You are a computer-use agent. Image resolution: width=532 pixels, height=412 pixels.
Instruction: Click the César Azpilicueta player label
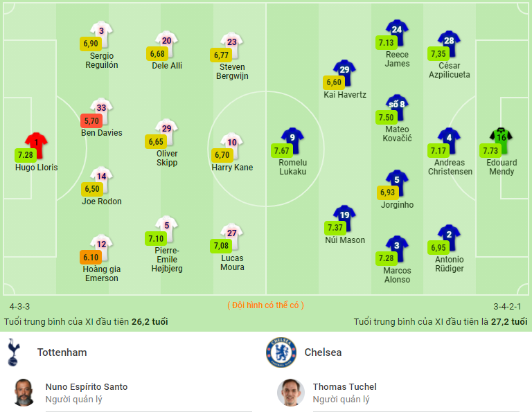tap(449, 70)
